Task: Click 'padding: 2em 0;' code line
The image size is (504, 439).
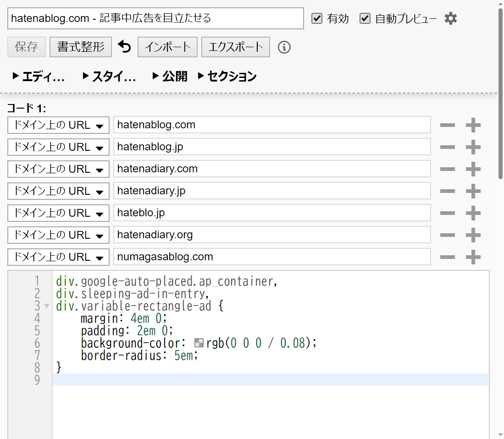Action: pos(127,331)
